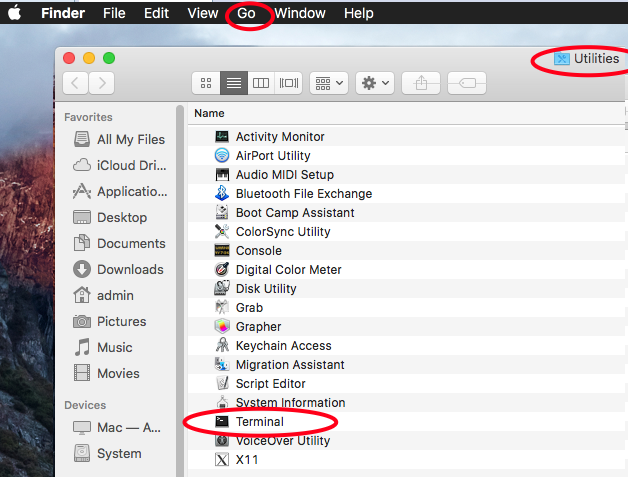Select the Audio MIDI Setup icon

pos(222,175)
